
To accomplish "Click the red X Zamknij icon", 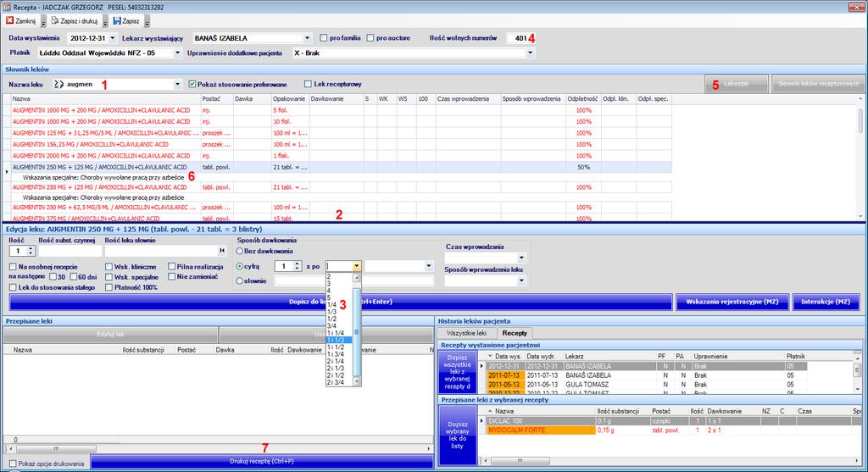I will coord(9,20).
